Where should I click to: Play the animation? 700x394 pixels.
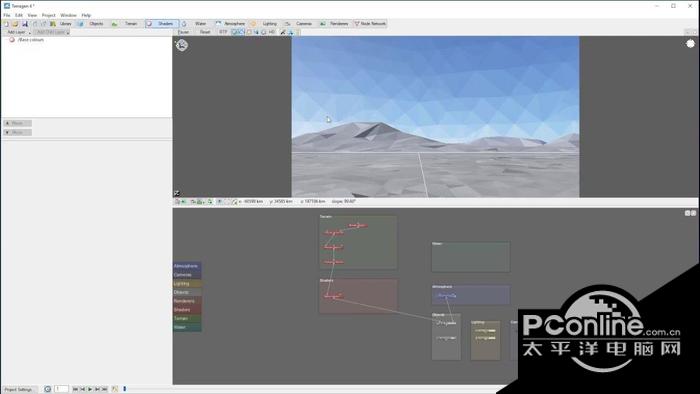tap(90, 389)
